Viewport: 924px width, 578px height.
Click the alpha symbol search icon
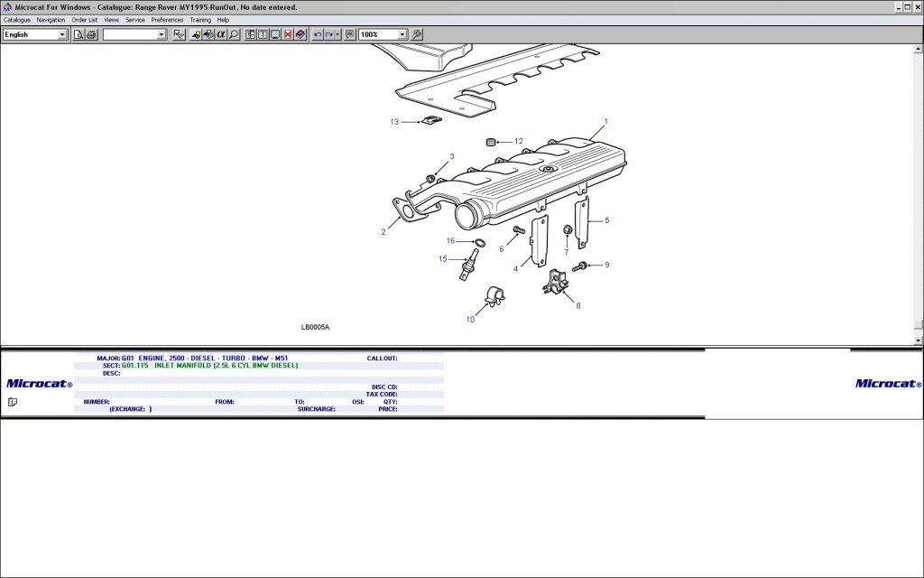point(220,35)
